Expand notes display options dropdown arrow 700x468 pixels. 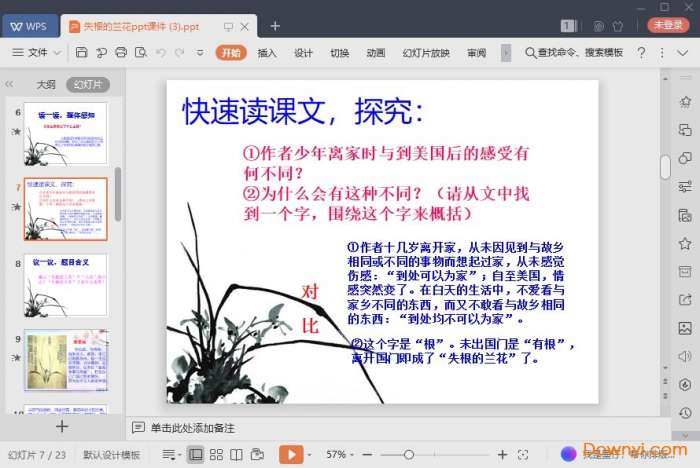pyautogui.click(x=179, y=455)
